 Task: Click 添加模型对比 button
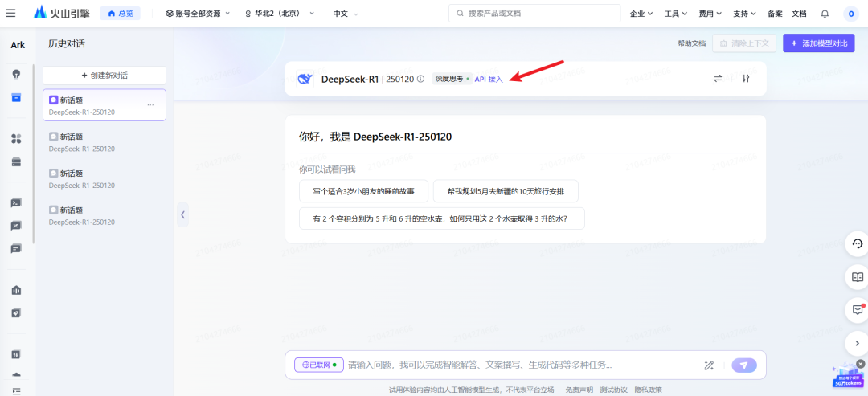click(x=819, y=43)
